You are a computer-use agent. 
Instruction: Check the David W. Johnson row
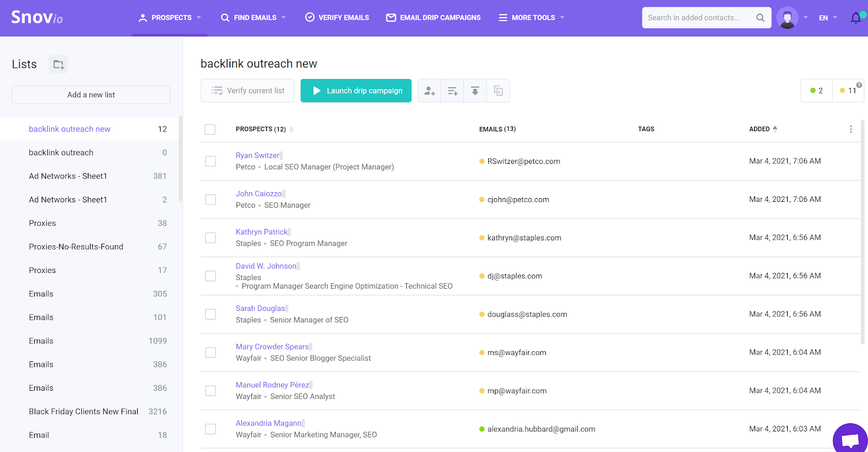tap(210, 276)
